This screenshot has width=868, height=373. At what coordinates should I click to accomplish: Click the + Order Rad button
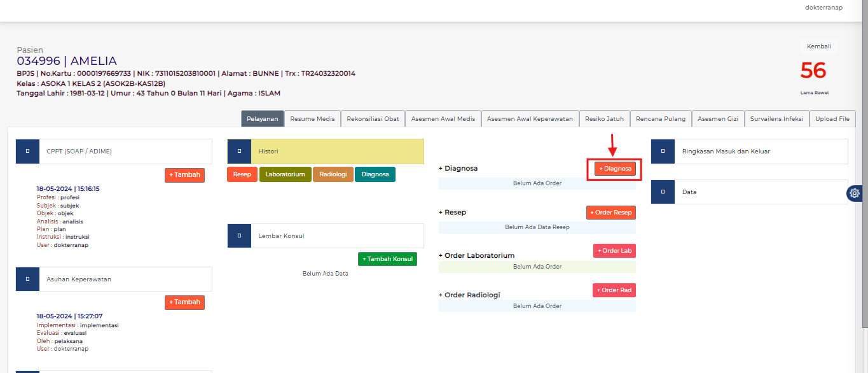pos(614,290)
